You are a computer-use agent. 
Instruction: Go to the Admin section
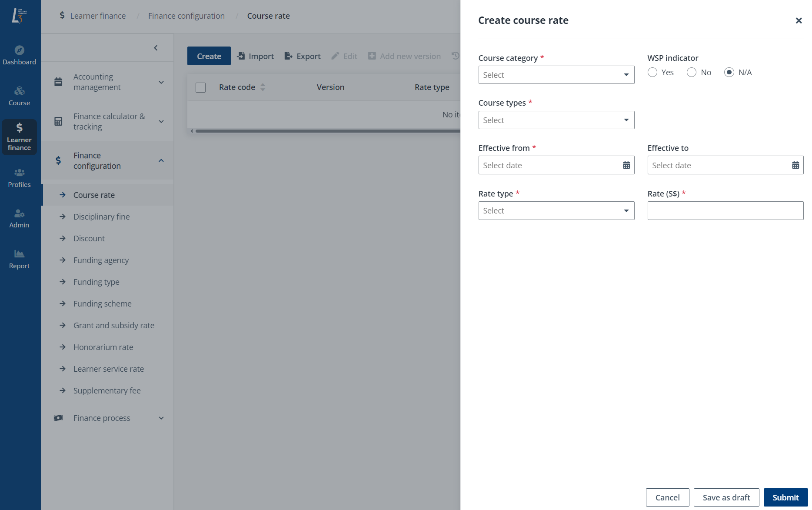pos(19,217)
